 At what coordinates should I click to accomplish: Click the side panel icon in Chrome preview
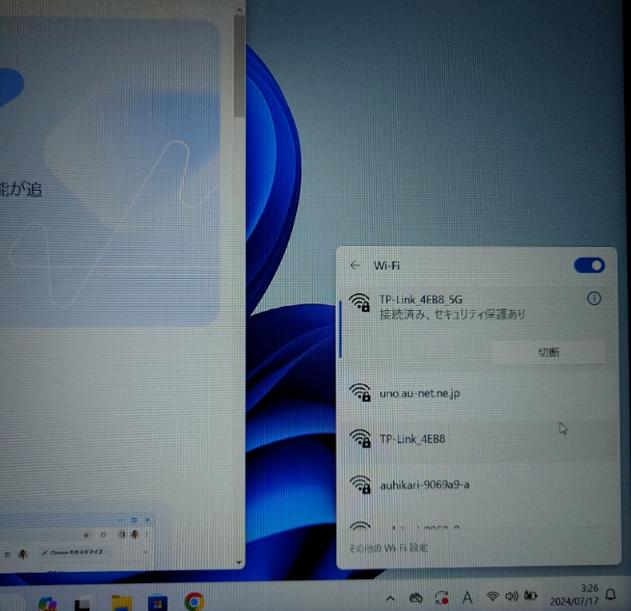pos(122,535)
